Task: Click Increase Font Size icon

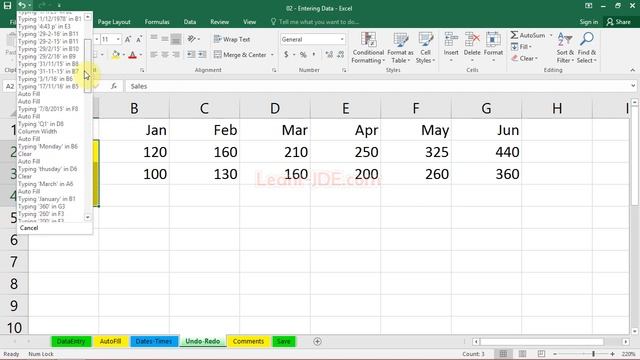Action: point(128,39)
